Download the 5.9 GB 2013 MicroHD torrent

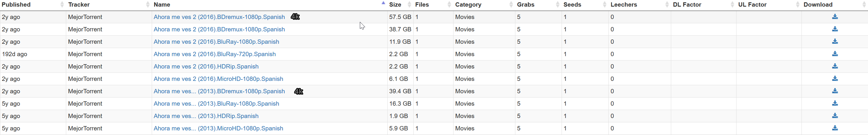(x=835, y=128)
